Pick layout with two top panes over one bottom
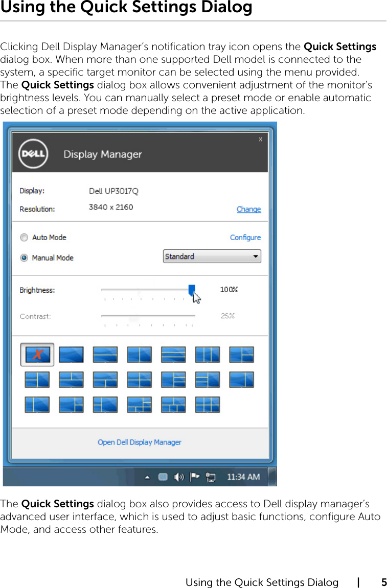The height and width of the screenshot is (588, 387). click(72, 380)
